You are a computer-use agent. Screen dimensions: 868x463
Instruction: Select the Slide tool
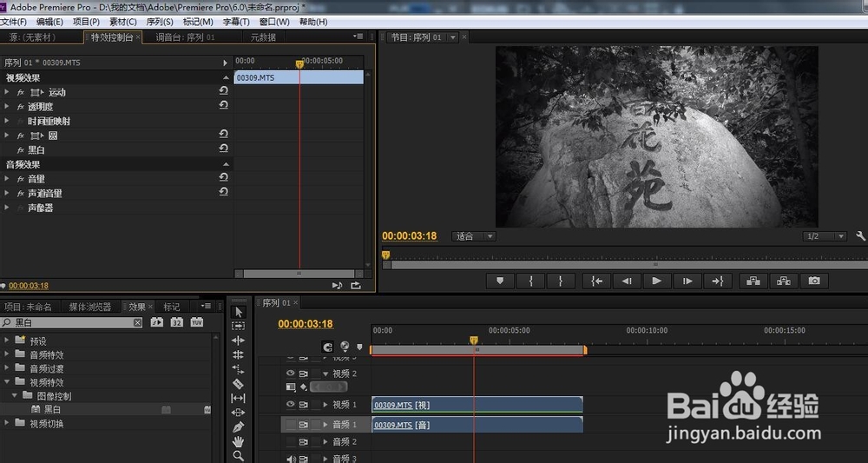(x=238, y=413)
